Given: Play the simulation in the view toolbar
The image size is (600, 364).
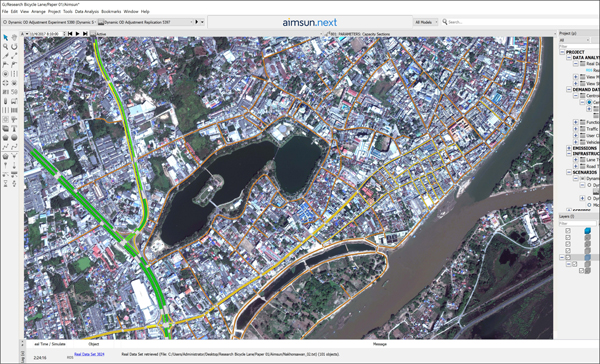Looking at the screenshot, I should tap(78, 34).
